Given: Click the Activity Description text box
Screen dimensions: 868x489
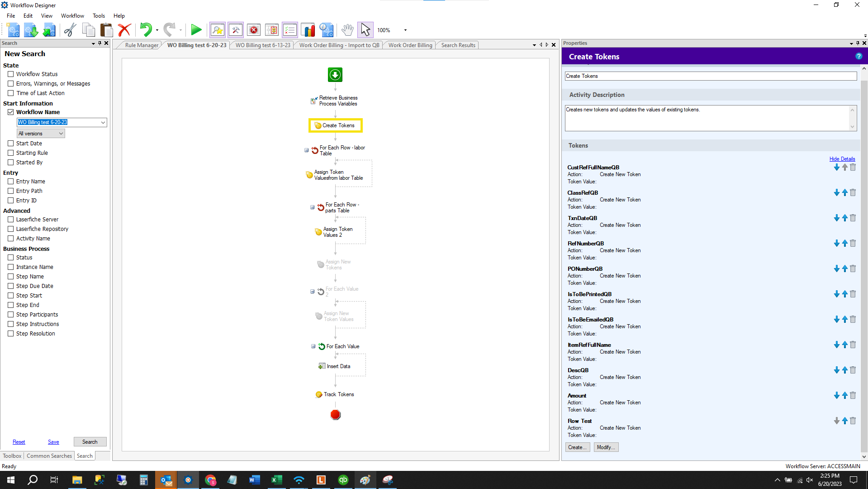Looking at the screenshot, I should [707, 118].
